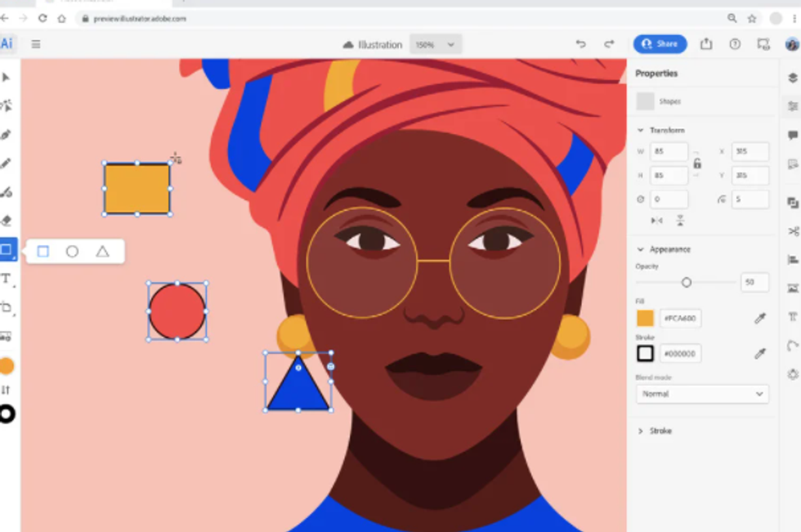Click the undo arrow in top bar
This screenshot has width=801, height=532.
point(581,44)
